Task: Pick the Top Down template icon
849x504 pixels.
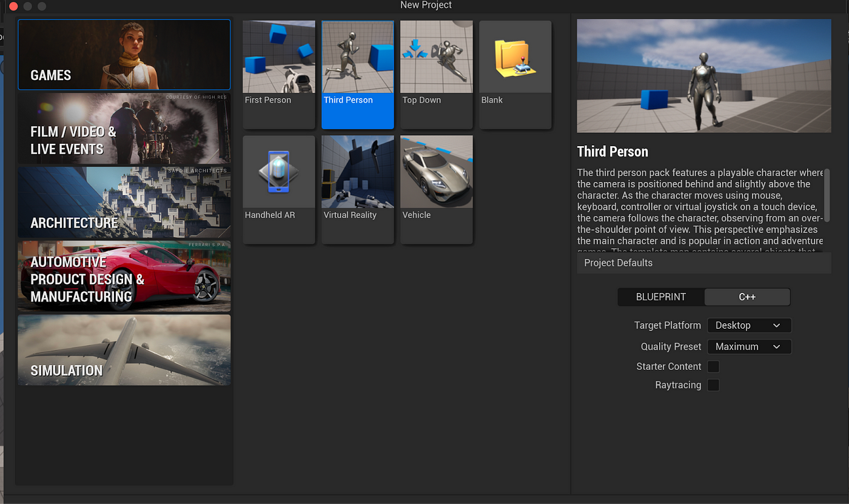Action: click(x=437, y=57)
